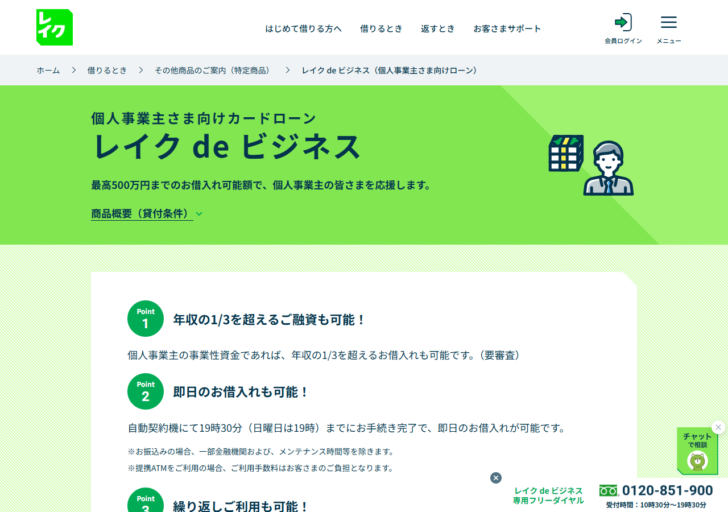Screen dimensions: 728x512
Task: Click the heading 即日のお借入れも可能！
Action: [x=240, y=392]
